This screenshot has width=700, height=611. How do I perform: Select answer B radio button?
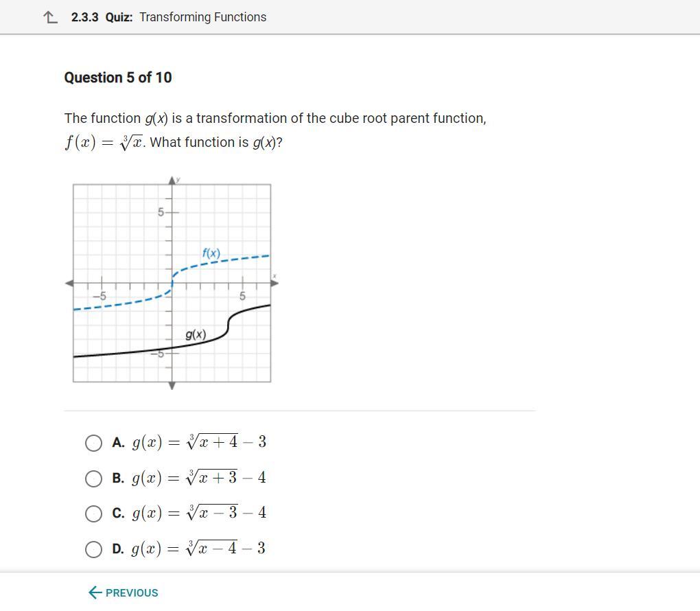tap(93, 479)
